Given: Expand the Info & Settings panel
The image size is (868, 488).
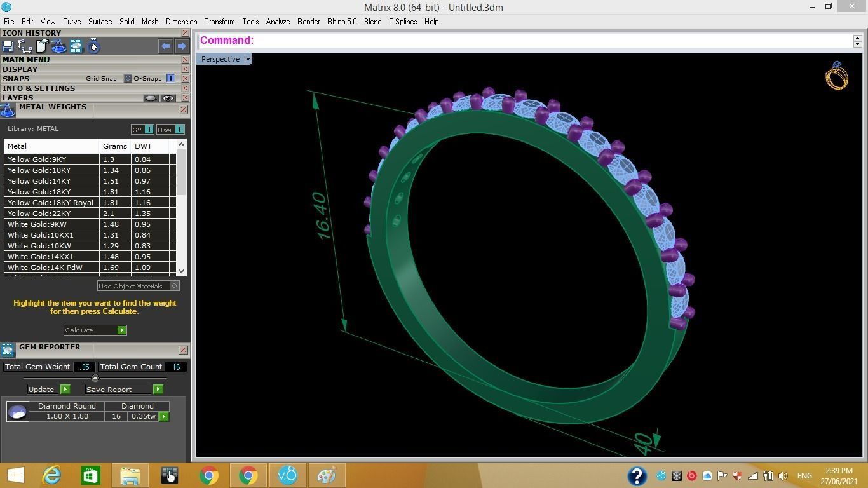Looking at the screenshot, I should (39, 88).
